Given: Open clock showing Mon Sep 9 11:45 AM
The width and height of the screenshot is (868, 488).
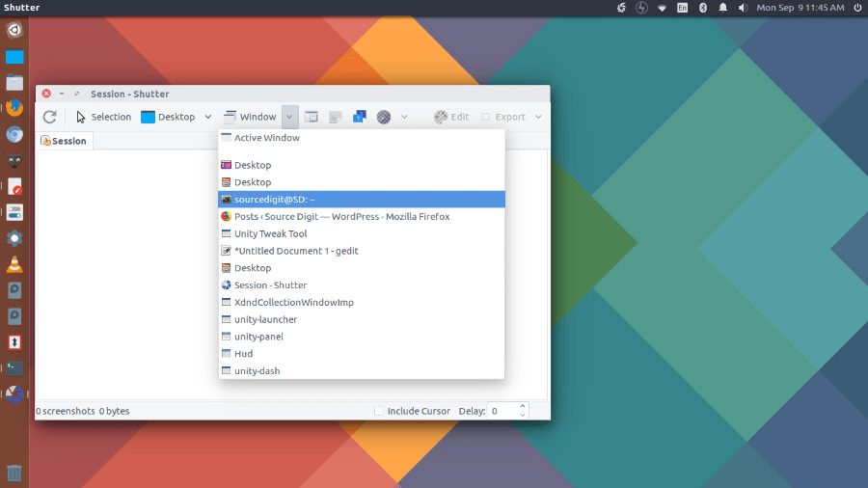Looking at the screenshot, I should pyautogui.click(x=800, y=8).
